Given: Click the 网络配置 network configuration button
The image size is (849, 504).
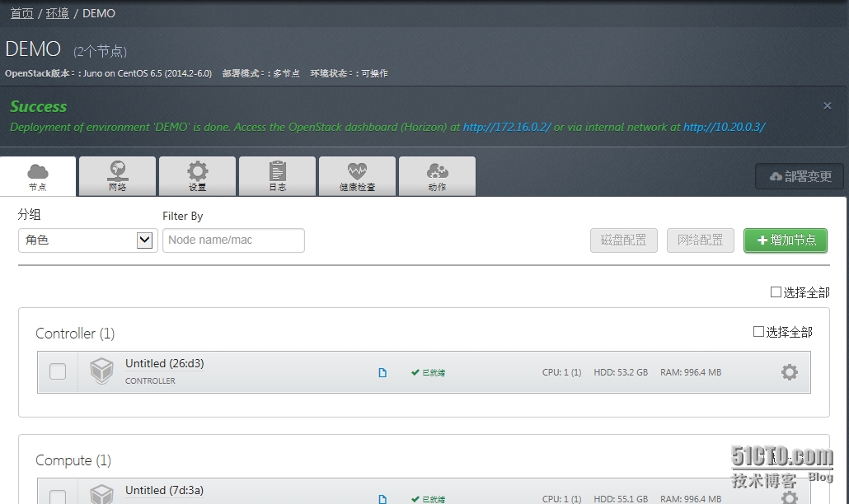Looking at the screenshot, I should click(700, 240).
